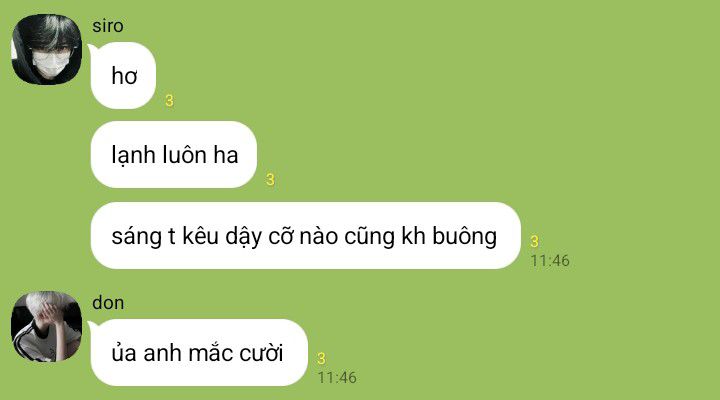Click the word "ủa" in don's bubble
Viewport: 720px width, 400px height.
click(x=124, y=353)
